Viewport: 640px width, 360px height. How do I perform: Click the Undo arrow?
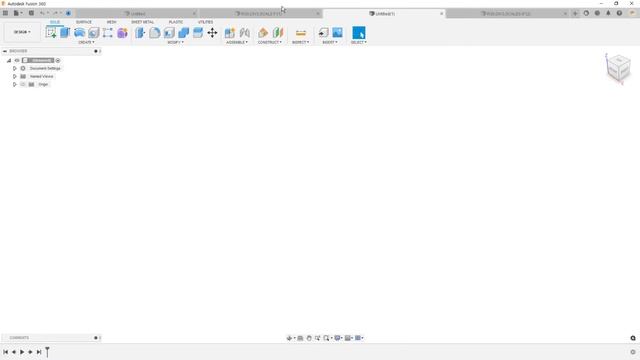tap(42, 13)
